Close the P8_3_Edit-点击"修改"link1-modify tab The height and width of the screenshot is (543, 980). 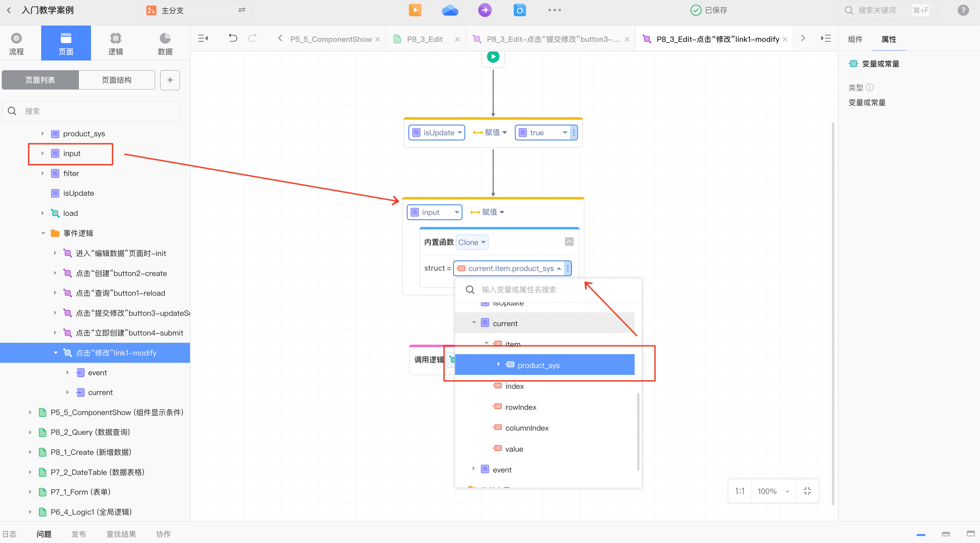785,39
